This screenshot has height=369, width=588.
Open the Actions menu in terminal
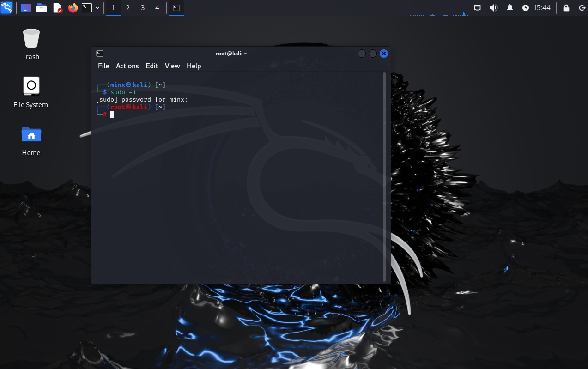[127, 66]
